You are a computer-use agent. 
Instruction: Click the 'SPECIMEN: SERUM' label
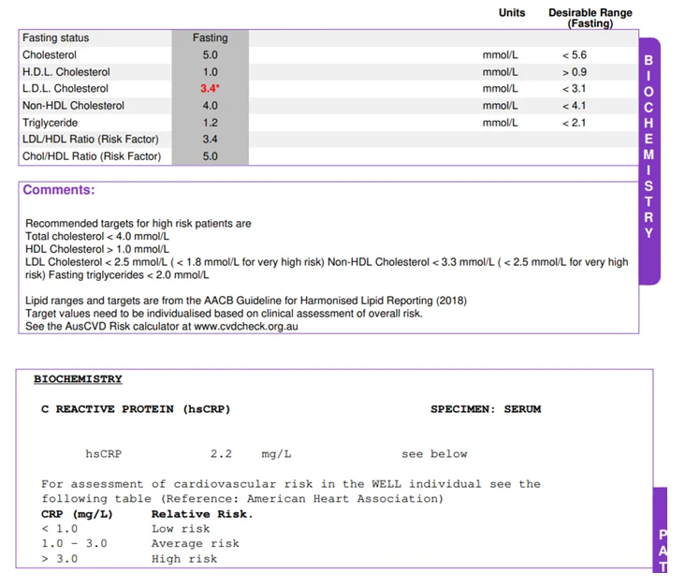[x=486, y=409]
